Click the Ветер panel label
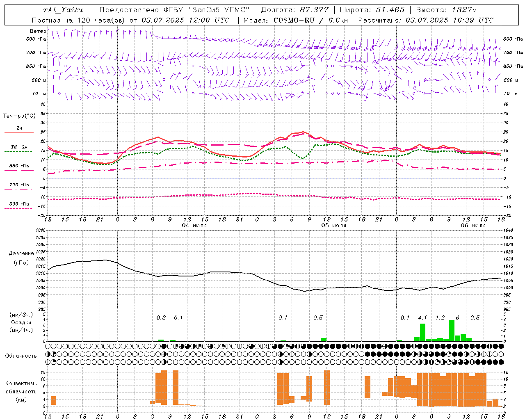 click(38, 31)
